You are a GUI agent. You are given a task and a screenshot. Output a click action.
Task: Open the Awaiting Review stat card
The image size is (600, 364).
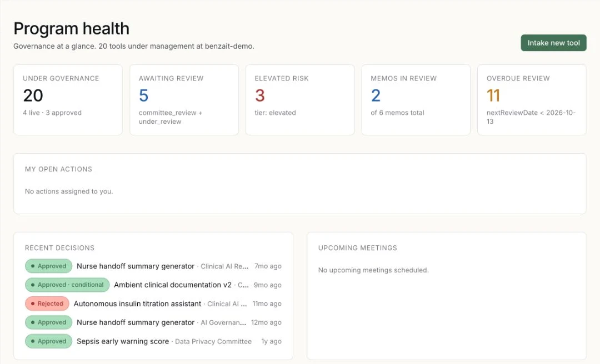click(184, 100)
